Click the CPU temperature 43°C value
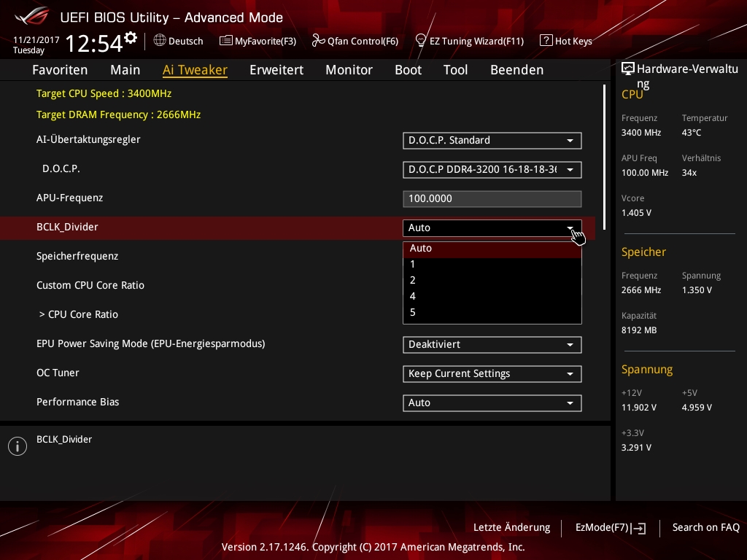The image size is (747, 560). tap(692, 133)
